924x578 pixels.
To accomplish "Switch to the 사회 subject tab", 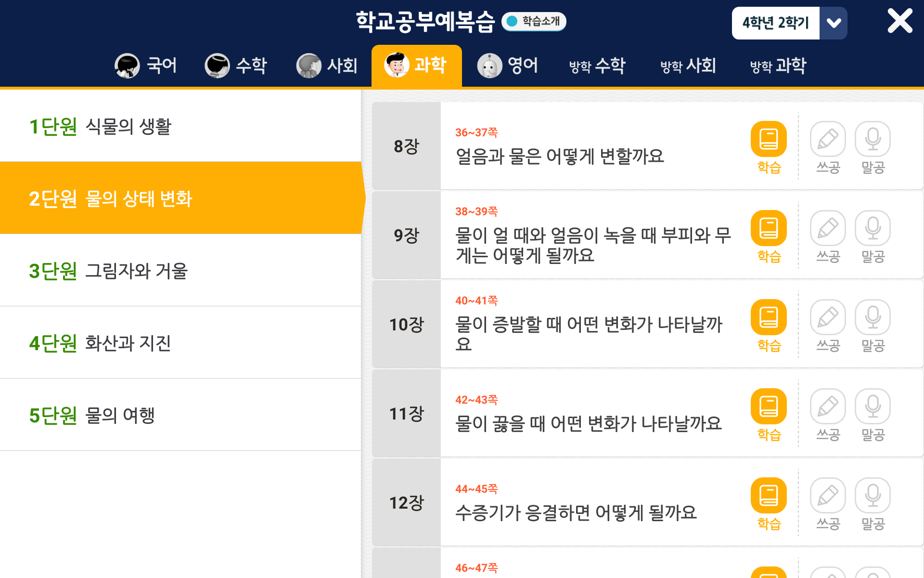I will [x=327, y=66].
